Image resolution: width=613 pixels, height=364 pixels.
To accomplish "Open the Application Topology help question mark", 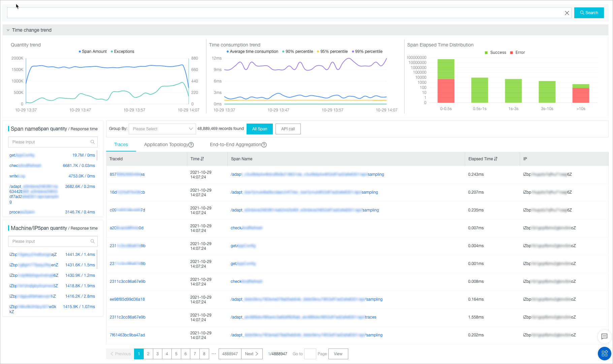I will pos(191,145).
